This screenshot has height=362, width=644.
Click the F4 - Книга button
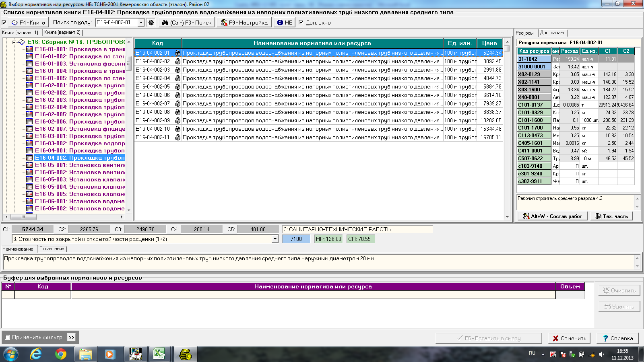(28, 23)
